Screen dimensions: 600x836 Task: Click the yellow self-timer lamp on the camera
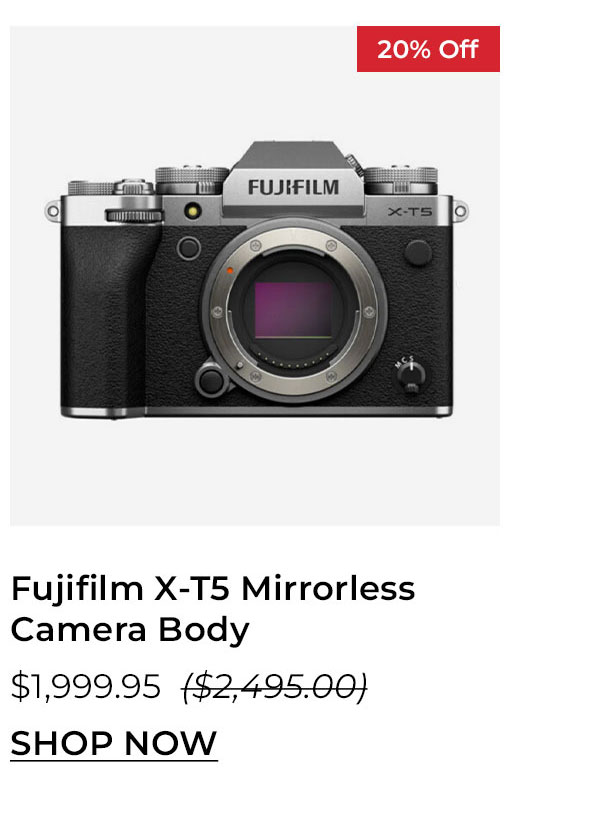tap(193, 211)
